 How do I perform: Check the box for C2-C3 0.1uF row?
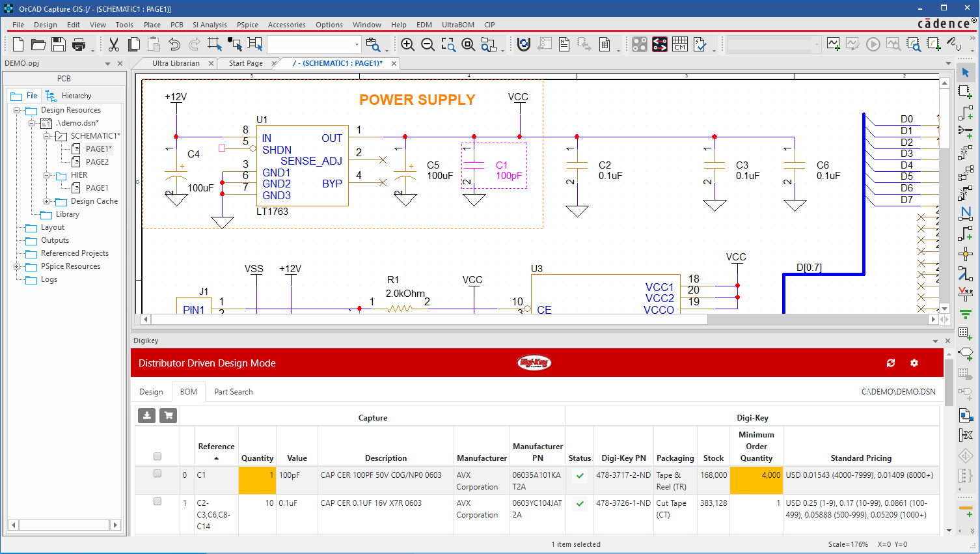[x=157, y=501]
